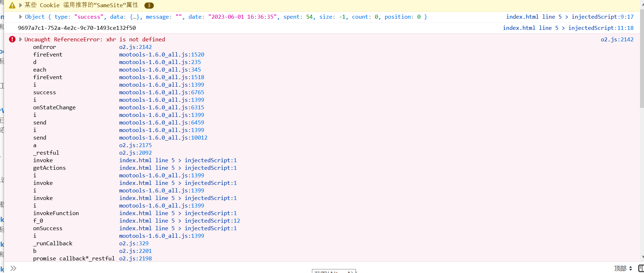Viewport: 644px width, 273px height.
Task: Click the onSuccess stack frame name
Action: [x=48, y=228]
